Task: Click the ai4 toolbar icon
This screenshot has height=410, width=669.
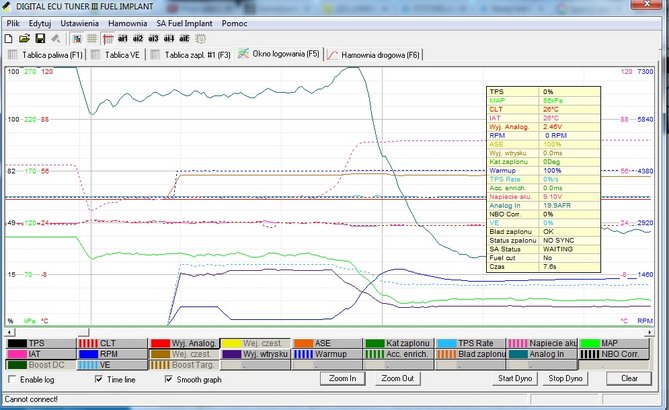Action: click(169, 39)
